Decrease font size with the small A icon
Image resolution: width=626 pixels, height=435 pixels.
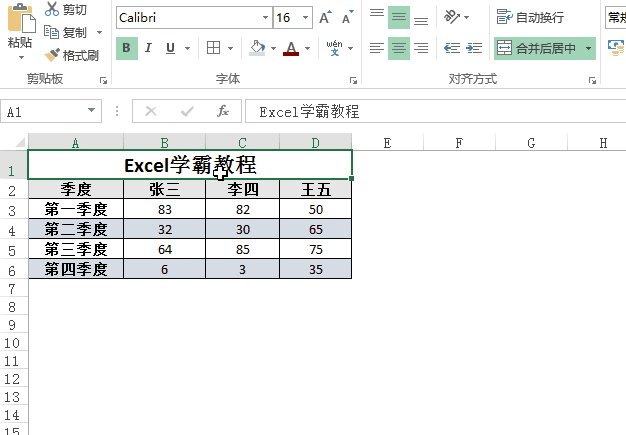click(347, 18)
